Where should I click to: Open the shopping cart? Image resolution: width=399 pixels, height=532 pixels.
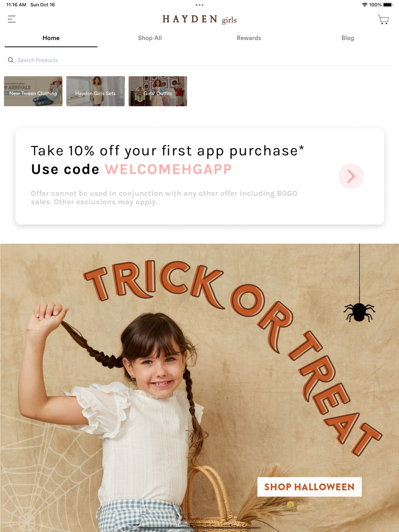[x=383, y=20]
